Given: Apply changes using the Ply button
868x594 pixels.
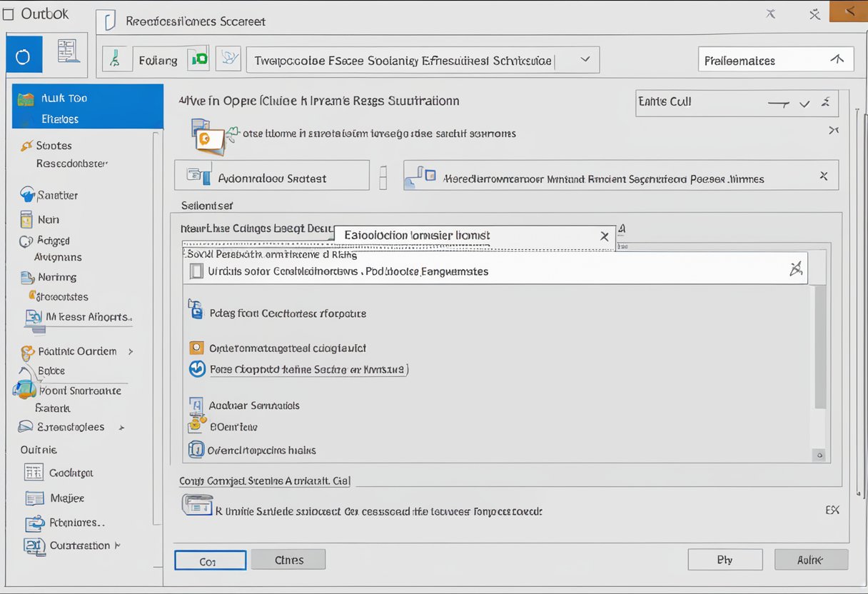Looking at the screenshot, I should (725, 560).
